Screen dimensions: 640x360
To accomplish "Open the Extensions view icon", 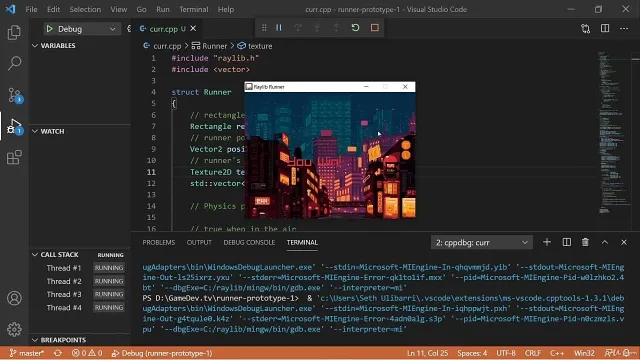I will [x=14, y=158].
